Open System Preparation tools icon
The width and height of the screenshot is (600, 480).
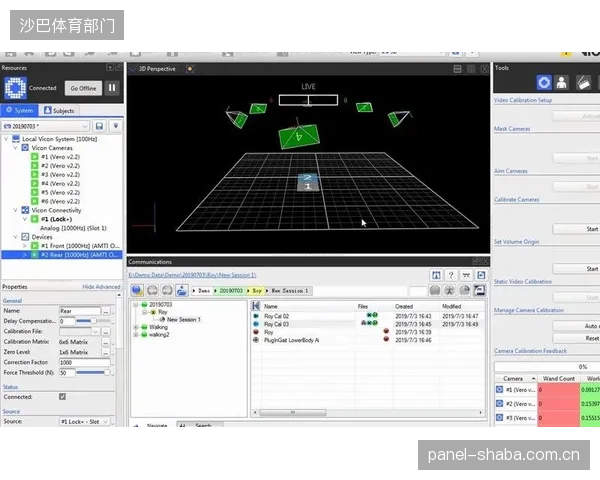click(x=544, y=83)
